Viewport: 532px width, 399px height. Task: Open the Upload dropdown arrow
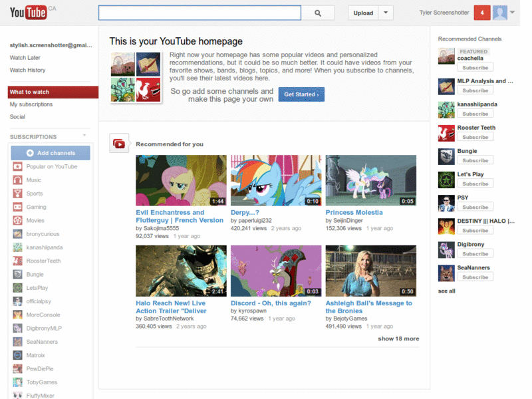pos(386,13)
